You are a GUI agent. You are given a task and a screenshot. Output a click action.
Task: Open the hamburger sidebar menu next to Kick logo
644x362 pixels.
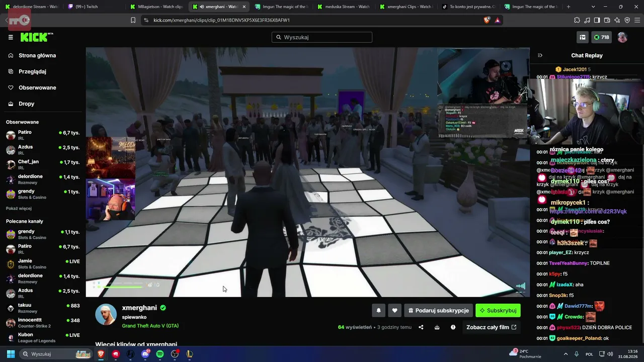coord(11,37)
